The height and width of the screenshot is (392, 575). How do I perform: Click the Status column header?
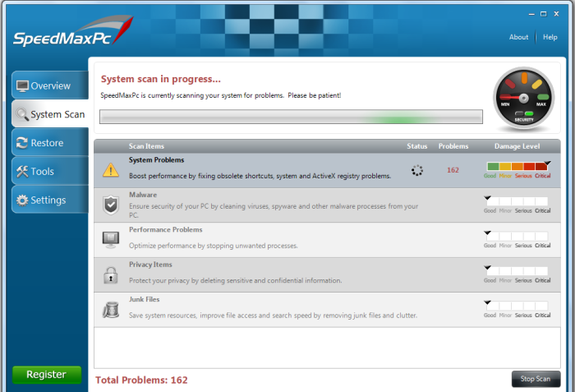tap(417, 146)
